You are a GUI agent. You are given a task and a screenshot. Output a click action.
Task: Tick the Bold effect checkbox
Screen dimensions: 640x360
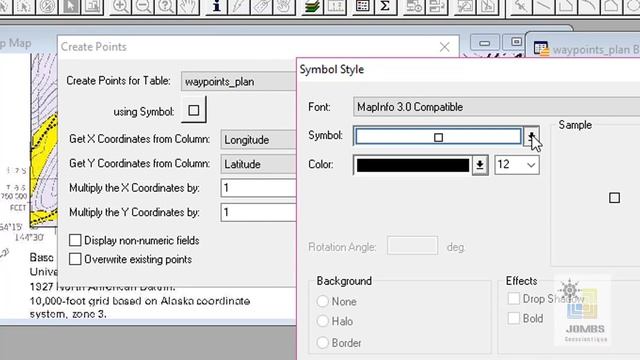click(x=513, y=318)
